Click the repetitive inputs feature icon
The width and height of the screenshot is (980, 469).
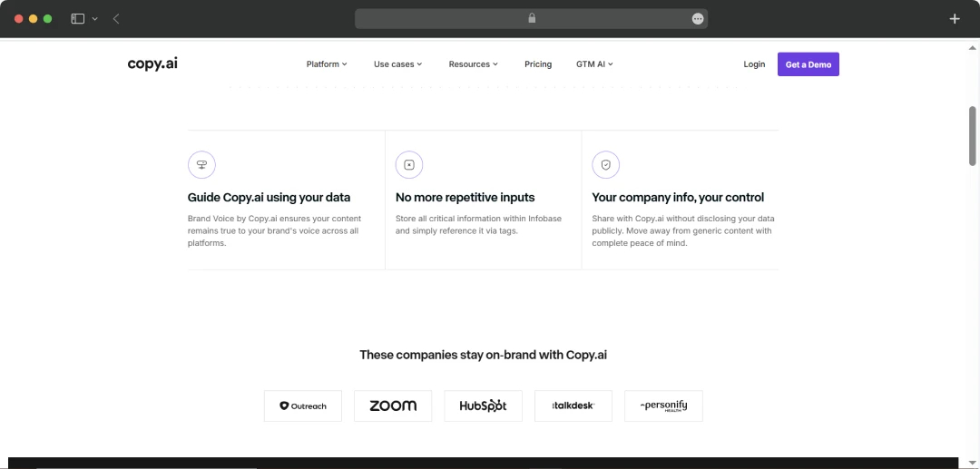pyautogui.click(x=409, y=165)
